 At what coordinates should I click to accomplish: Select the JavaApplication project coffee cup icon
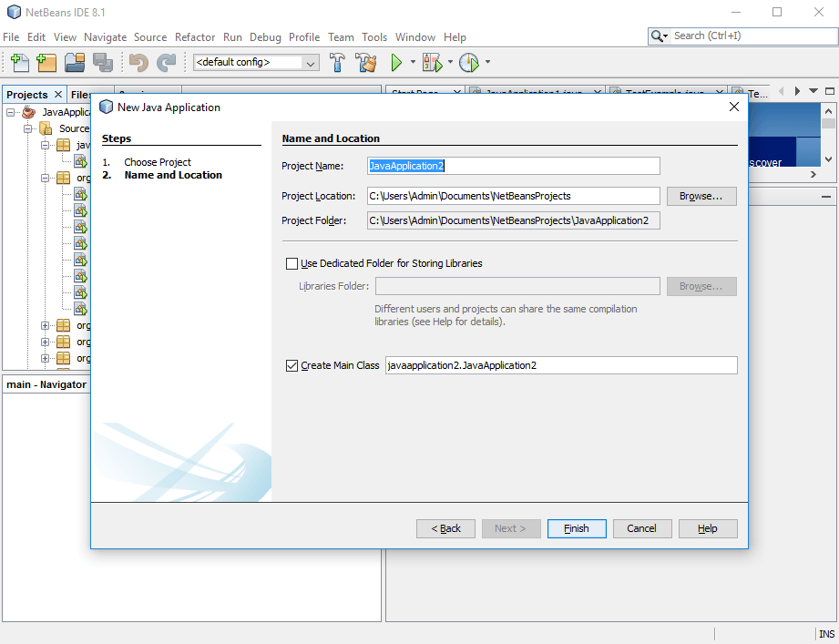click(x=29, y=112)
